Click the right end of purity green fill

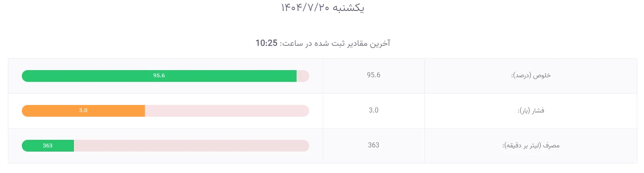point(295,76)
